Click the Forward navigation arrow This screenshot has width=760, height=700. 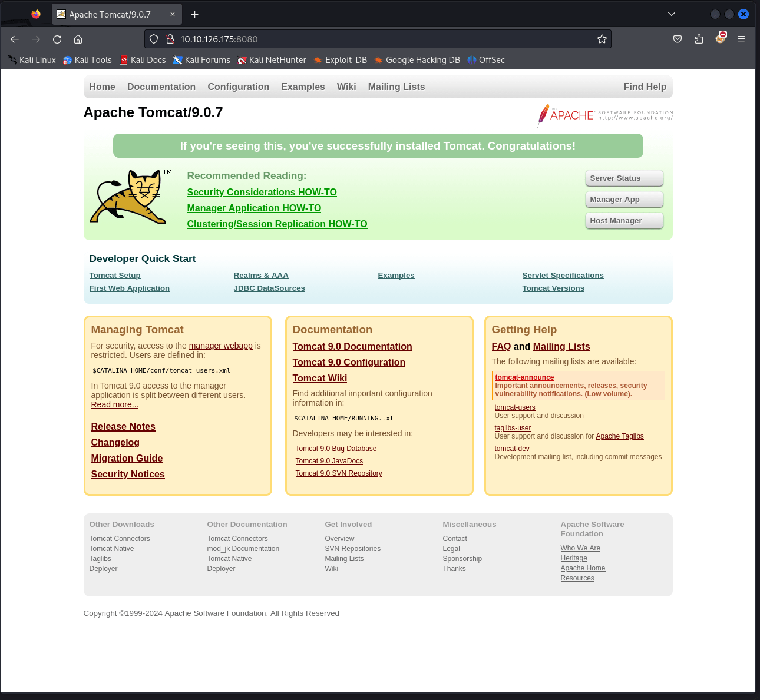click(x=36, y=39)
